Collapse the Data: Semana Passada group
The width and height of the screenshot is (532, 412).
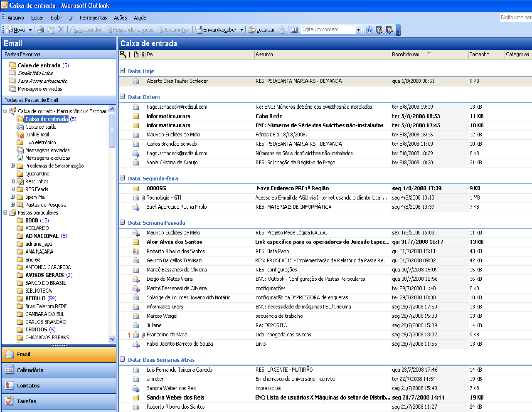coord(123,222)
